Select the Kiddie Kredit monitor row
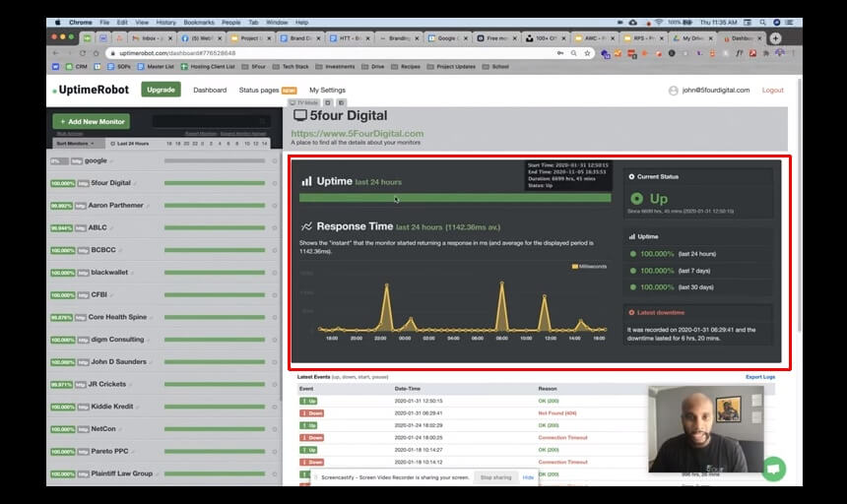The width and height of the screenshot is (847, 504). (x=163, y=407)
